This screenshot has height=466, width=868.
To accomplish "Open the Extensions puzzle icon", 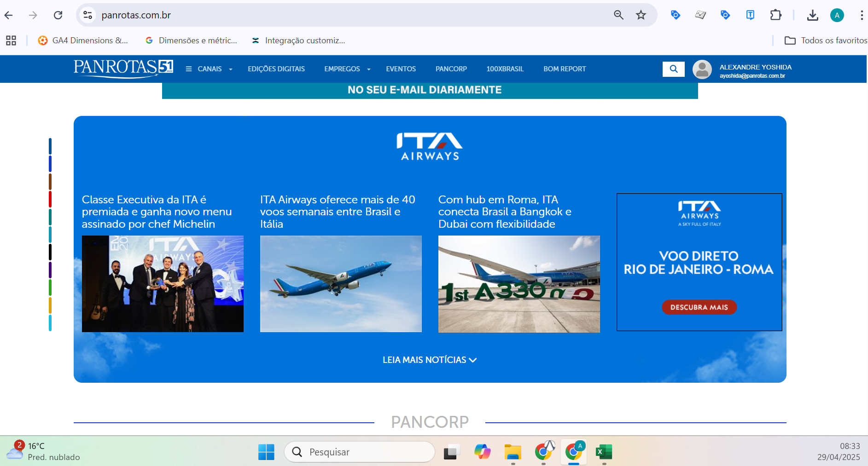I will (775, 15).
